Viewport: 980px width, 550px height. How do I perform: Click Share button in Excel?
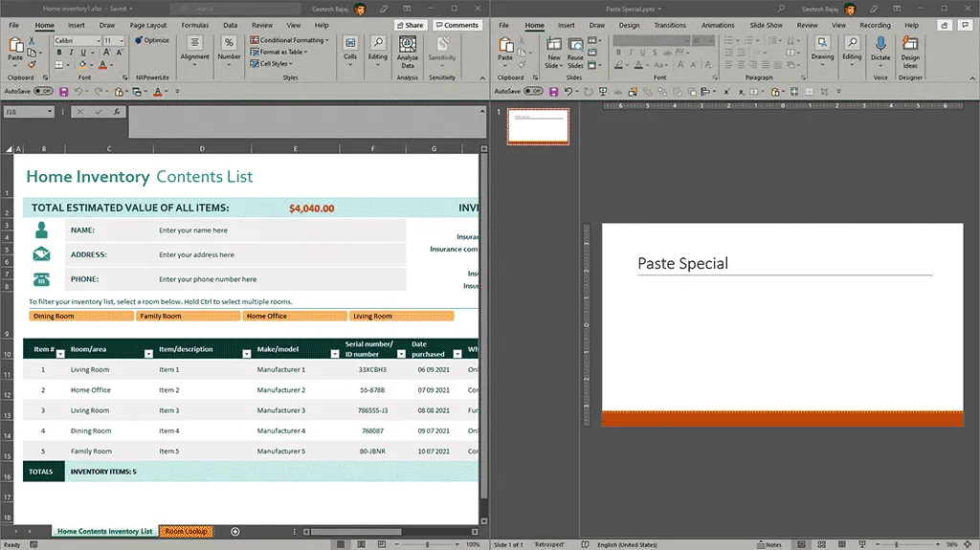tap(410, 25)
